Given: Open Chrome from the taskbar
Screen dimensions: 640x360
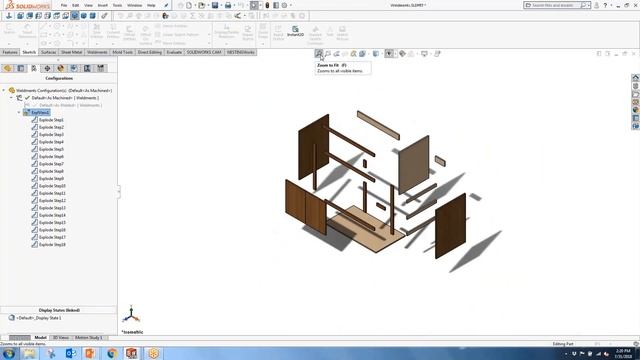Looking at the screenshot, I should [112, 353].
